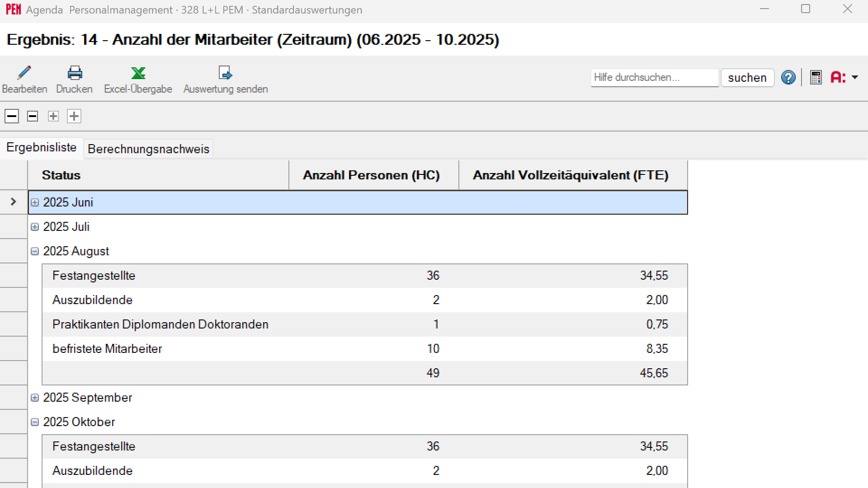Click the Hilfe durchsuchen search field
Image resolution: width=868 pixels, height=488 pixels.
(654, 77)
